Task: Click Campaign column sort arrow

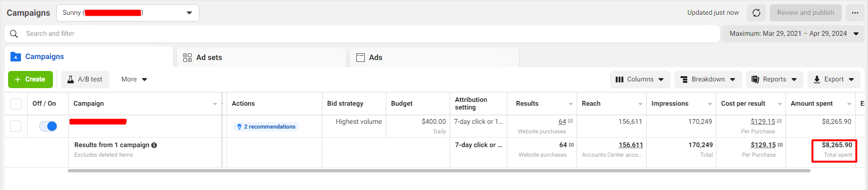Action: coord(215,104)
